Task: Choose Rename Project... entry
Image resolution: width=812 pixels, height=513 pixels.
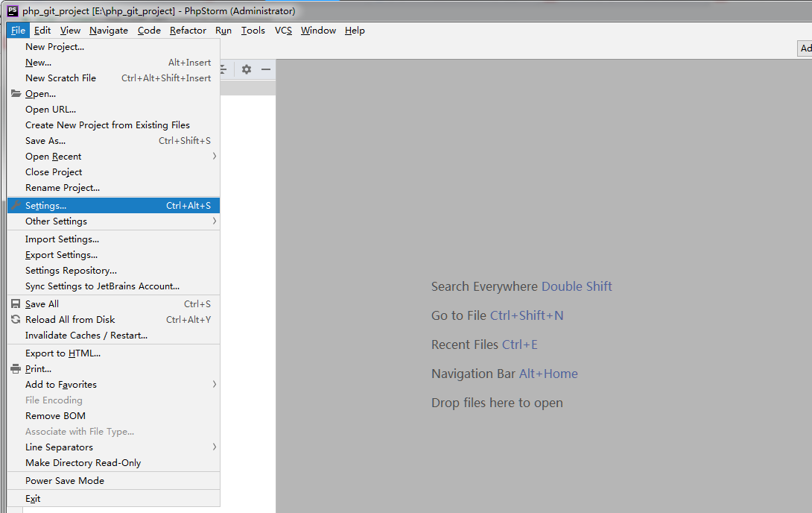Action: pyautogui.click(x=113, y=188)
